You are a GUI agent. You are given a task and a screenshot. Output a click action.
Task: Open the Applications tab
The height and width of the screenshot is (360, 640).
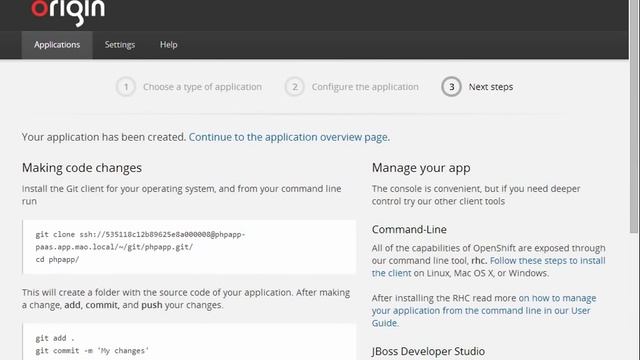[x=57, y=45]
